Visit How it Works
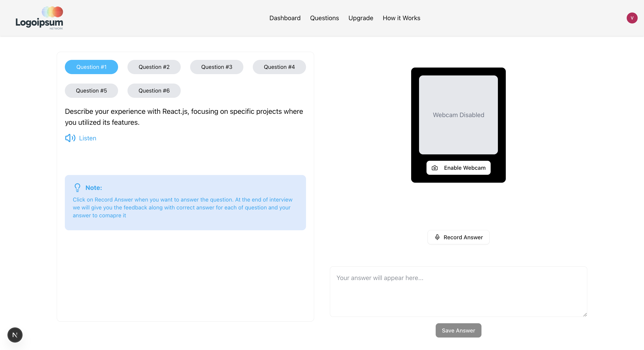The image size is (644, 350). (x=401, y=18)
